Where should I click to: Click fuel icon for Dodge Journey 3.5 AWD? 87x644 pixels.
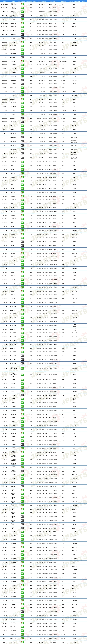[x=22, y=111]
